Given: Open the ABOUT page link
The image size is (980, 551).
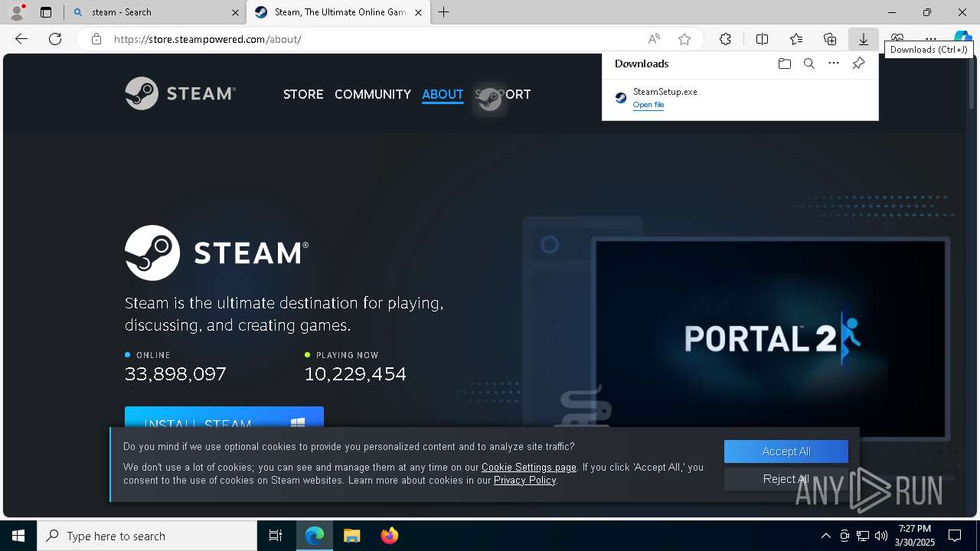Looking at the screenshot, I should coord(443,94).
